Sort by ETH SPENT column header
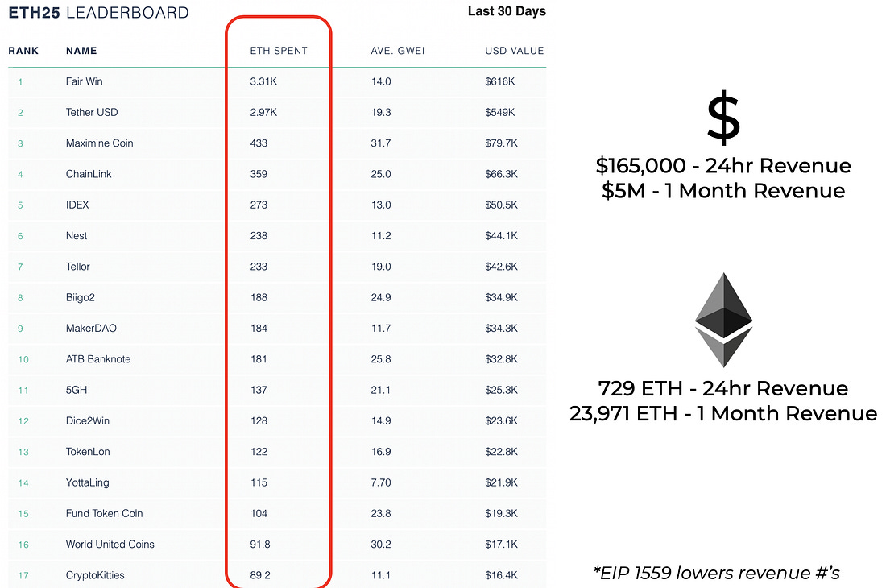Image resolution: width=886 pixels, height=588 pixels. 279,51
